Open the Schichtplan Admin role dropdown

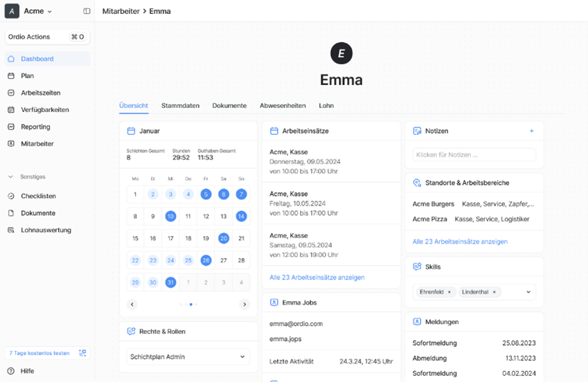tap(188, 357)
